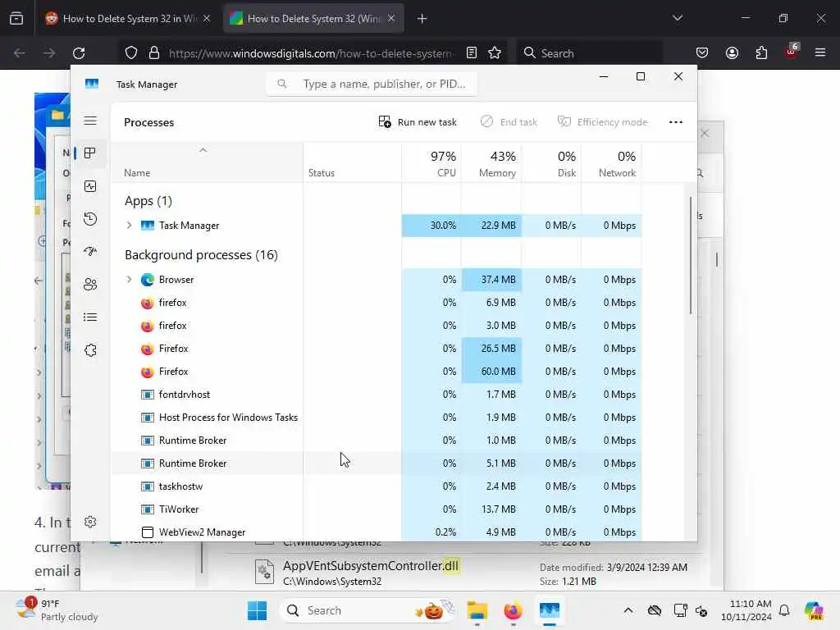
Task: Select Host Process for Windows Tasks row
Action: [x=377, y=418]
